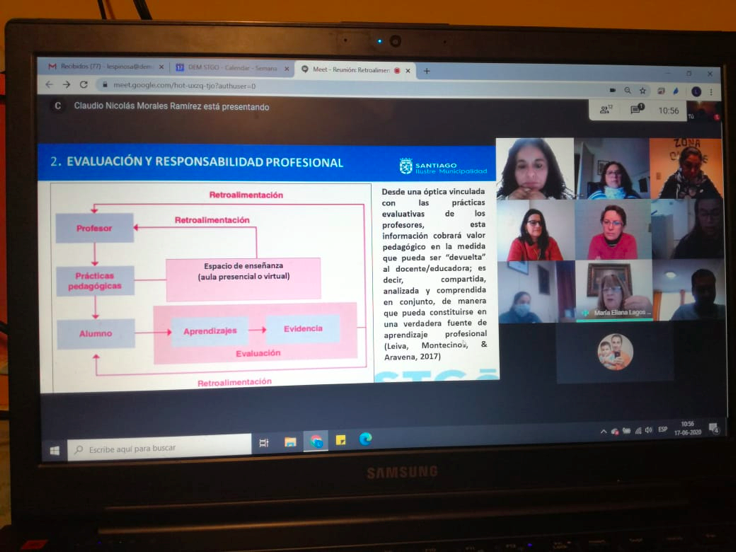Click the own-video 'Tú' thumbnail
This screenshot has height=552, width=736.
[x=704, y=112]
